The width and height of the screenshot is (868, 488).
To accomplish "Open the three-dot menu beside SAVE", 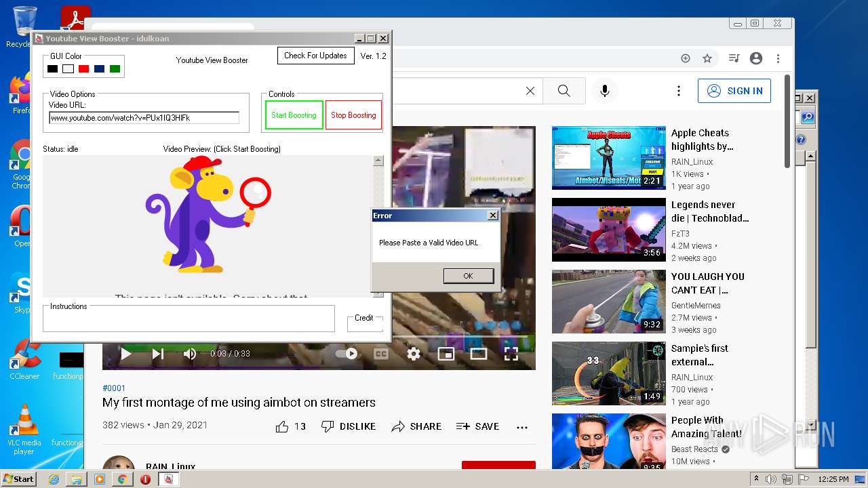I will (522, 427).
